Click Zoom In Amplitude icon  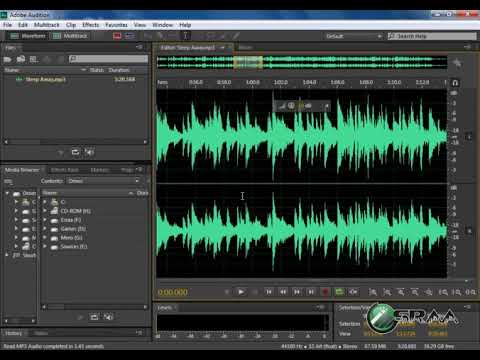tap(373, 292)
